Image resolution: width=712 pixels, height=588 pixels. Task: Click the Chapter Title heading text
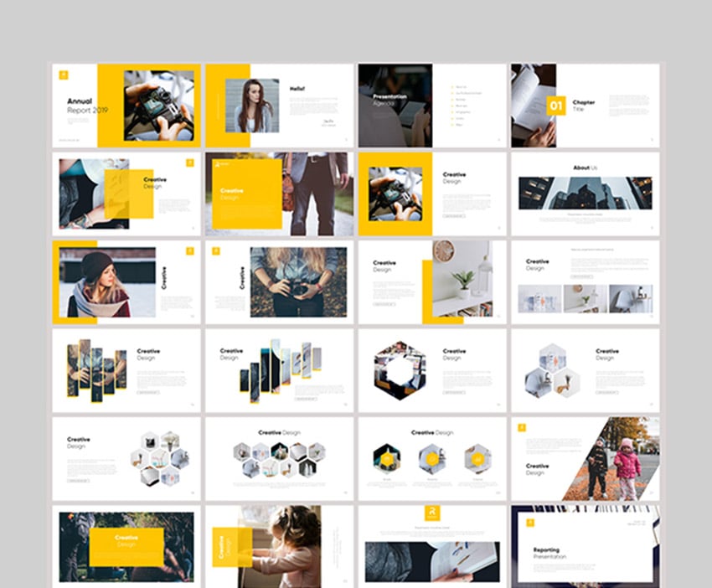pos(584,106)
